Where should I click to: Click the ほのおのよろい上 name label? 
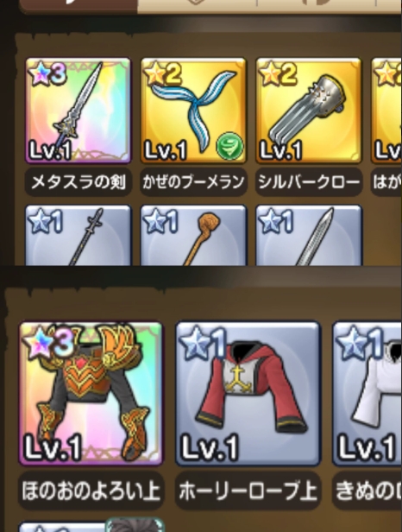(91, 491)
